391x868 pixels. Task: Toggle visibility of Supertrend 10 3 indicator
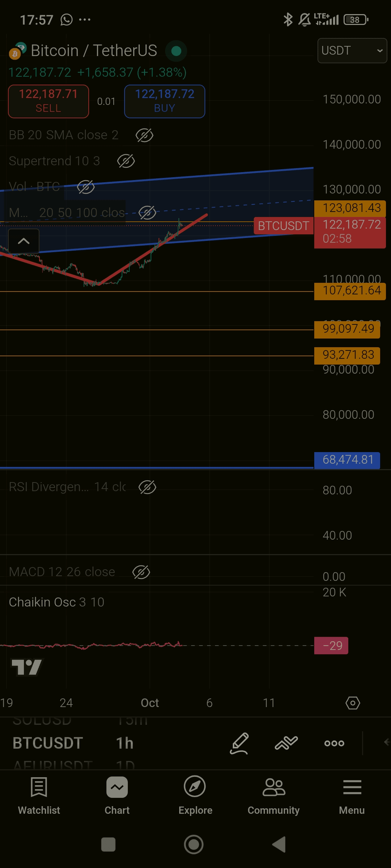pos(126,161)
